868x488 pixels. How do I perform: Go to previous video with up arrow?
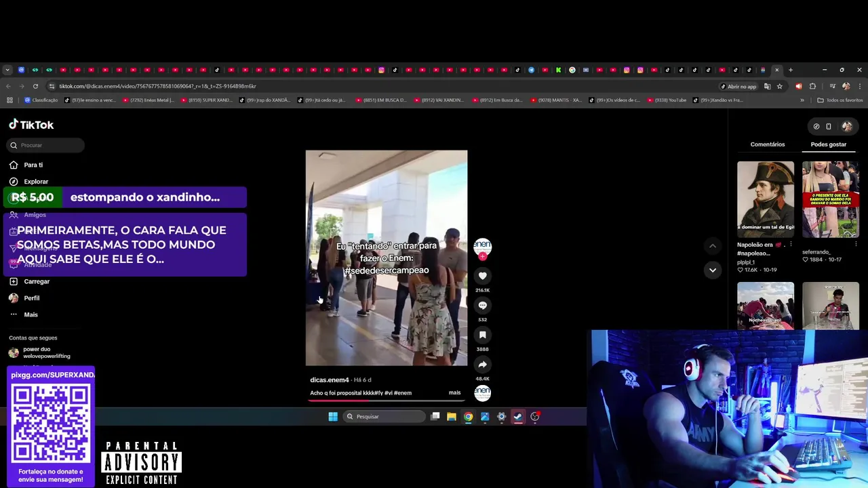[x=712, y=246]
